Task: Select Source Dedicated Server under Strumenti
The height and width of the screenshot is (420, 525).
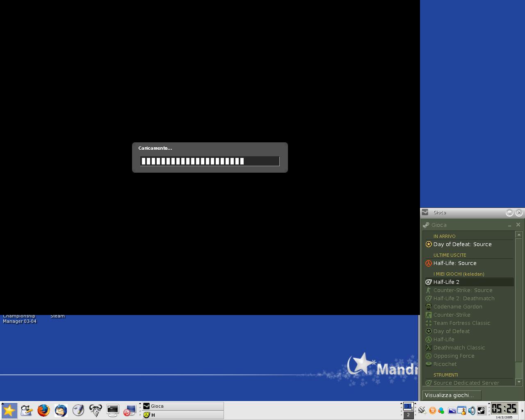Action: point(469,383)
